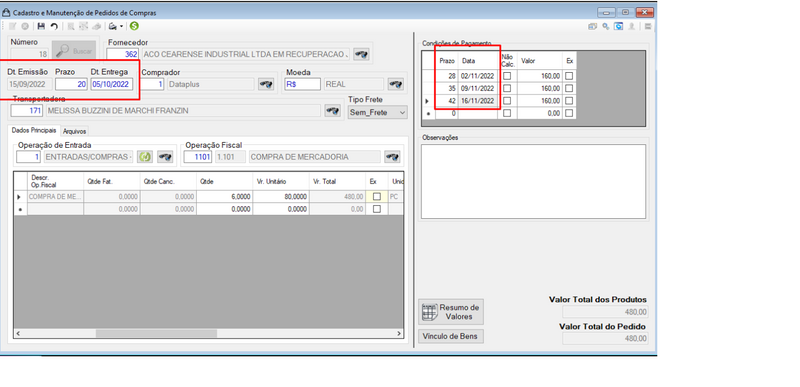Open the Tipo Frete dropdown
The width and height of the screenshot is (800, 387).
coord(378,112)
